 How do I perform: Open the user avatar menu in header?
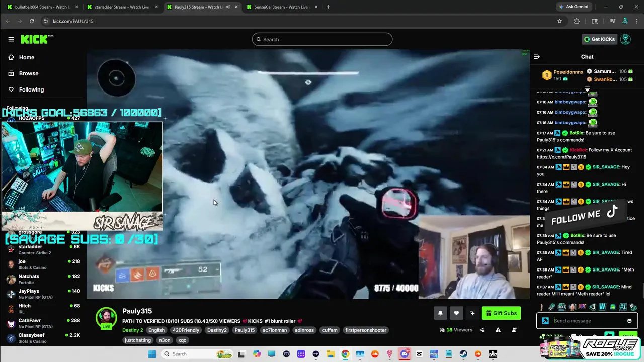pyautogui.click(x=625, y=39)
